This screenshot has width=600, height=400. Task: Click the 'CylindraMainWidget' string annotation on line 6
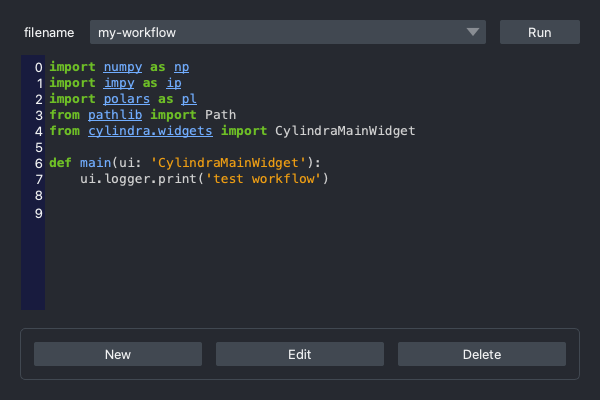coord(228,163)
